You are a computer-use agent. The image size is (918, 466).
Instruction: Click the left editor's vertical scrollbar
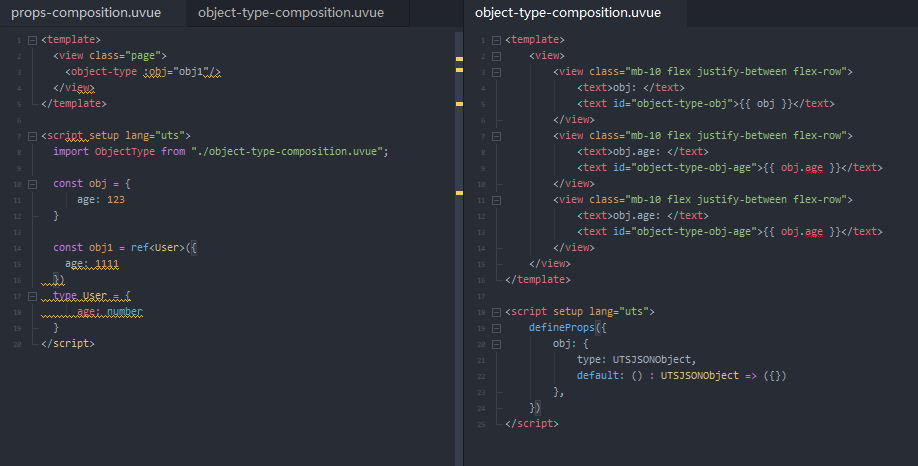point(459,249)
